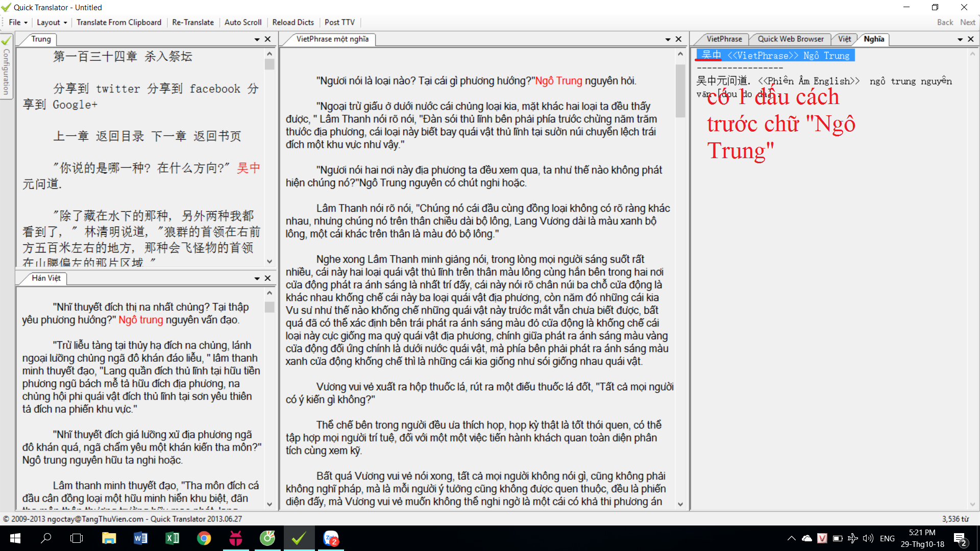Screen dimensions: 980x551
Task: Click the Zalo taskbar icon
Action: point(331,538)
